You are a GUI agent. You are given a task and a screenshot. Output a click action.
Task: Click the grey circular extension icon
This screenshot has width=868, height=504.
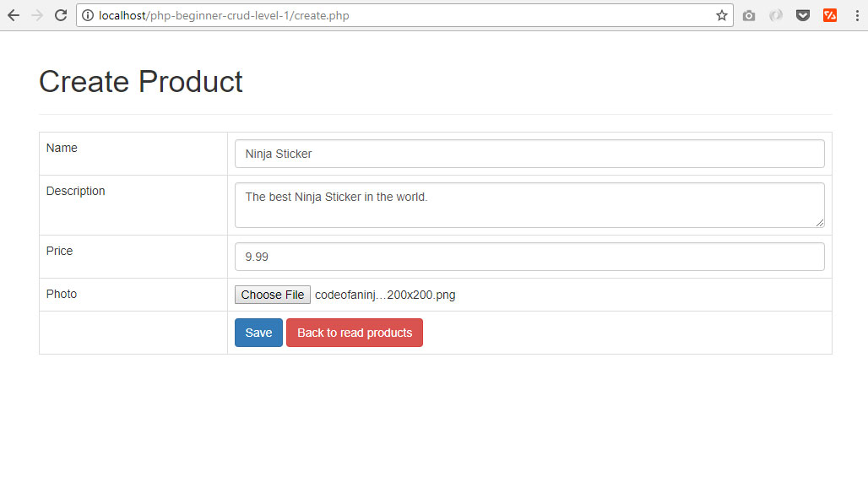[776, 14]
